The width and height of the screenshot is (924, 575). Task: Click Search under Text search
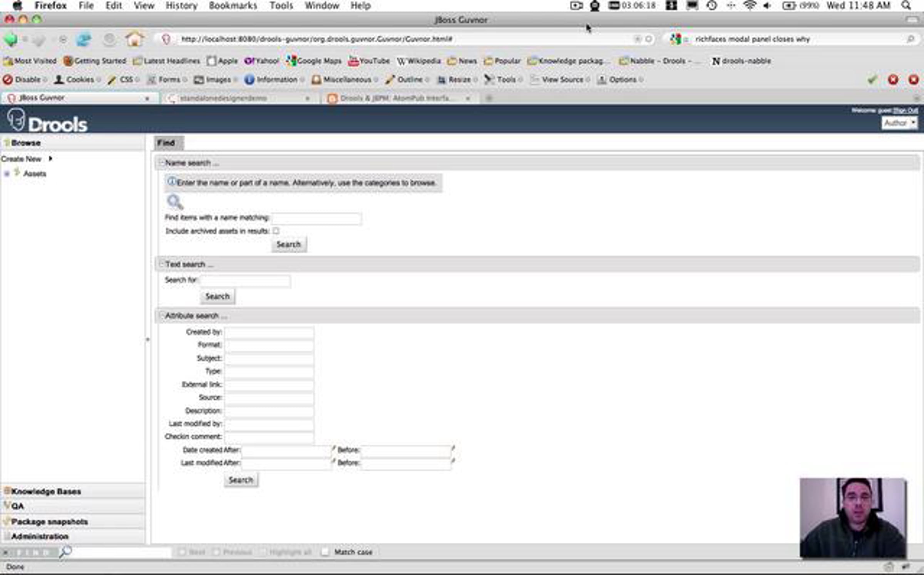click(x=218, y=296)
